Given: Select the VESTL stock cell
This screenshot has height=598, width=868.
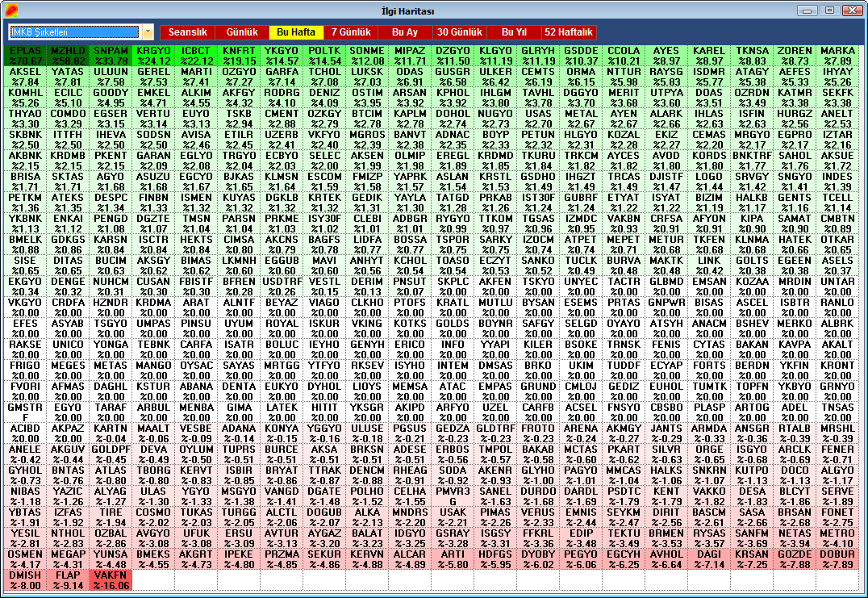Looking at the screenshot, I should 324,286.
